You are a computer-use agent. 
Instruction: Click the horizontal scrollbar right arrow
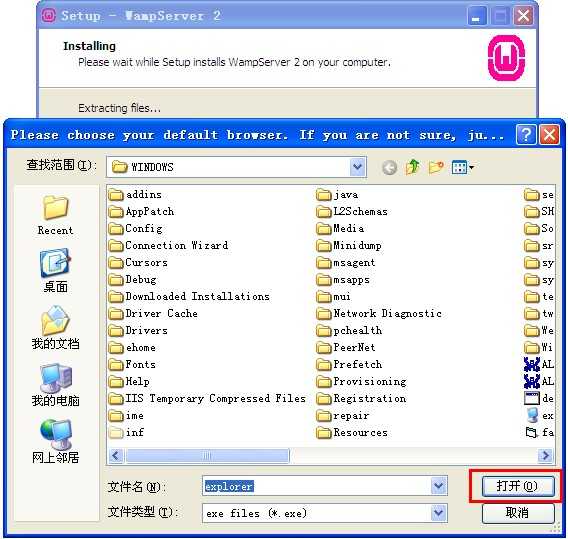click(x=545, y=455)
